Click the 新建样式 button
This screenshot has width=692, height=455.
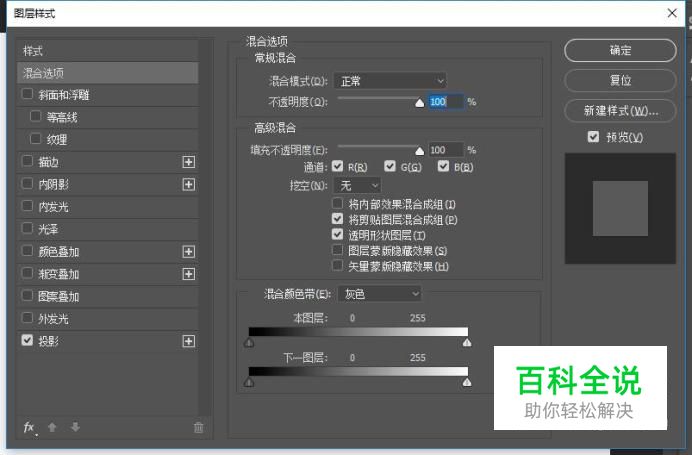click(x=620, y=110)
